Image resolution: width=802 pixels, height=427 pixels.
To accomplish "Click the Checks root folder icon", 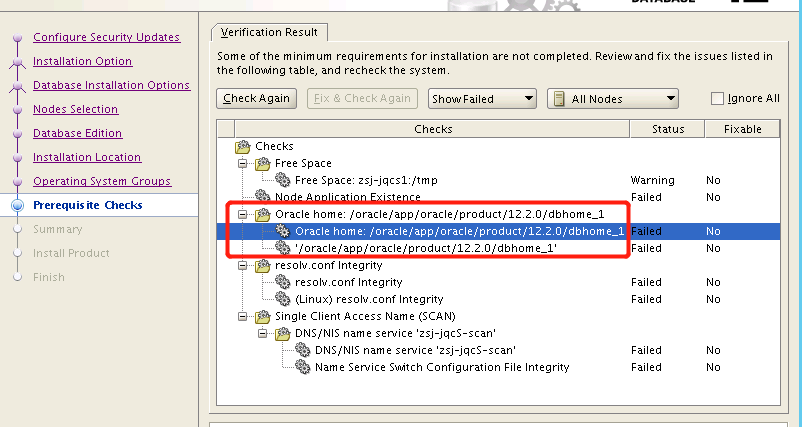I will pos(243,147).
